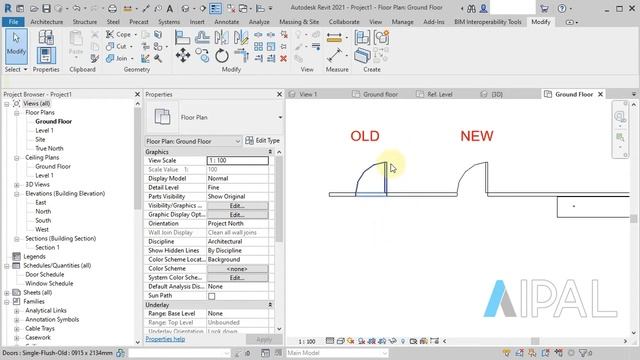Open Door Schedule in project browser
The image size is (640, 360).
pos(44,275)
